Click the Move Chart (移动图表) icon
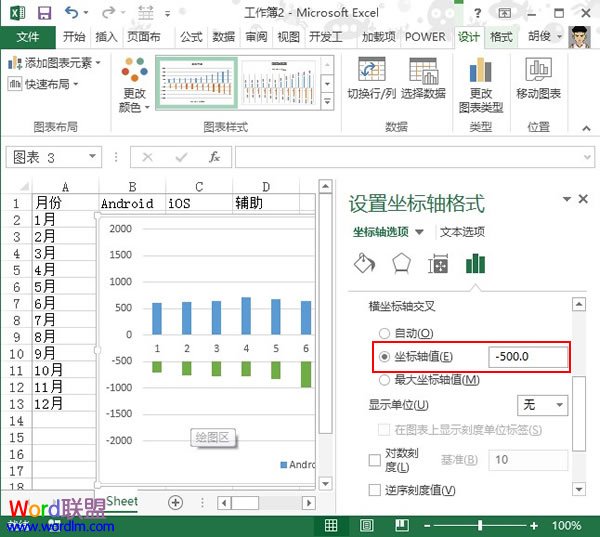600x537 pixels. (x=538, y=70)
